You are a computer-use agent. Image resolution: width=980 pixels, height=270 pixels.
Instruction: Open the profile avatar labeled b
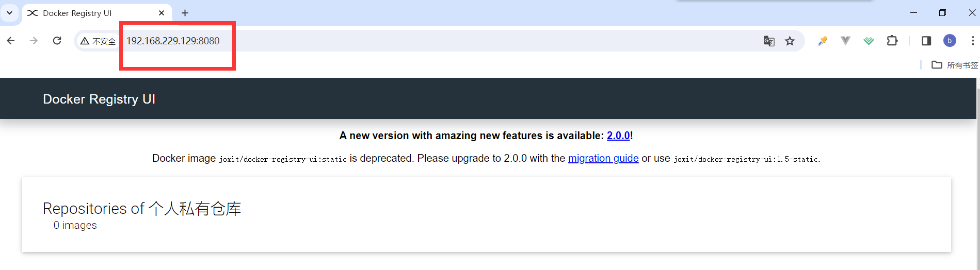point(950,41)
